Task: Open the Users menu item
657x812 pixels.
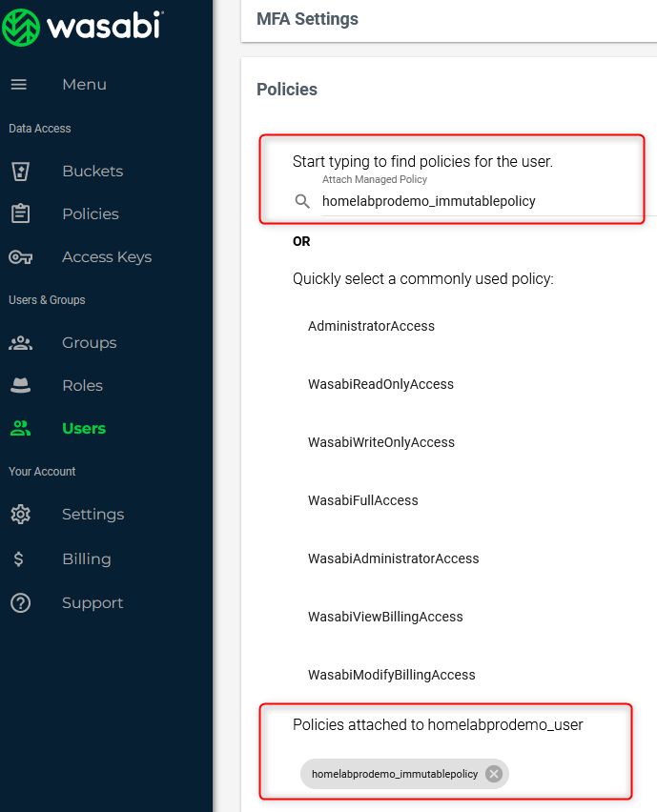Action: [x=84, y=429]
